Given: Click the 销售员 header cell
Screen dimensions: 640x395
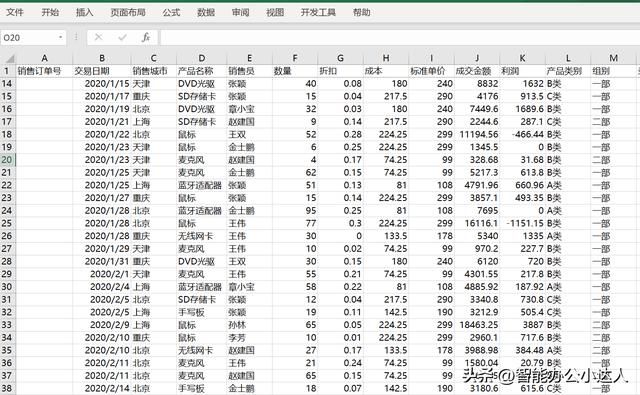Looking at the screenshot, I should pyautogui.click(x=249, y=71).
